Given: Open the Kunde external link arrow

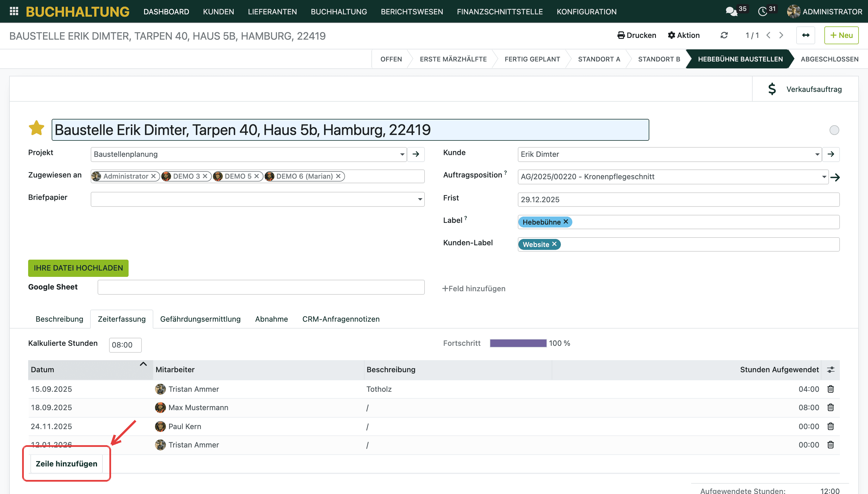Looking at the screenshot, I should tap(831, 154).
